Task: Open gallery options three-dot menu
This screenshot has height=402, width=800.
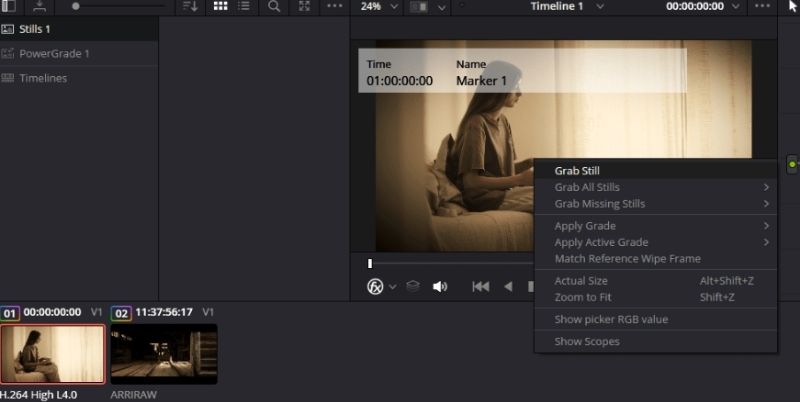Action: [335, 6]
